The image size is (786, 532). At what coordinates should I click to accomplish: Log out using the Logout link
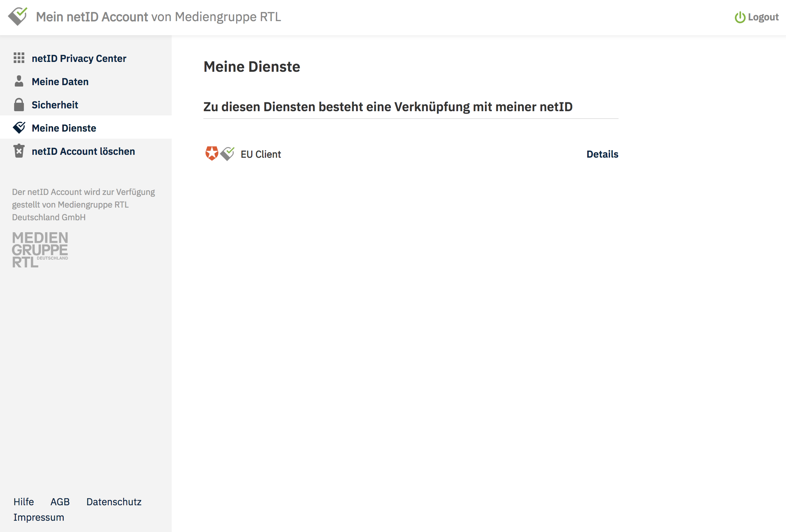pos(763,17)
